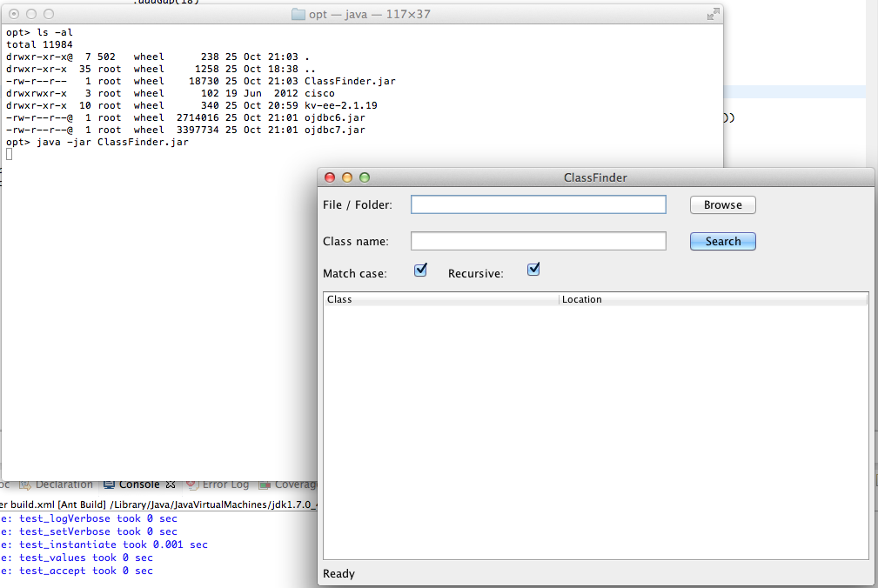This screenshot has width=878, height=588.
Task: Minimize ClassFinder using the yellow button
Action: [347, 177]
